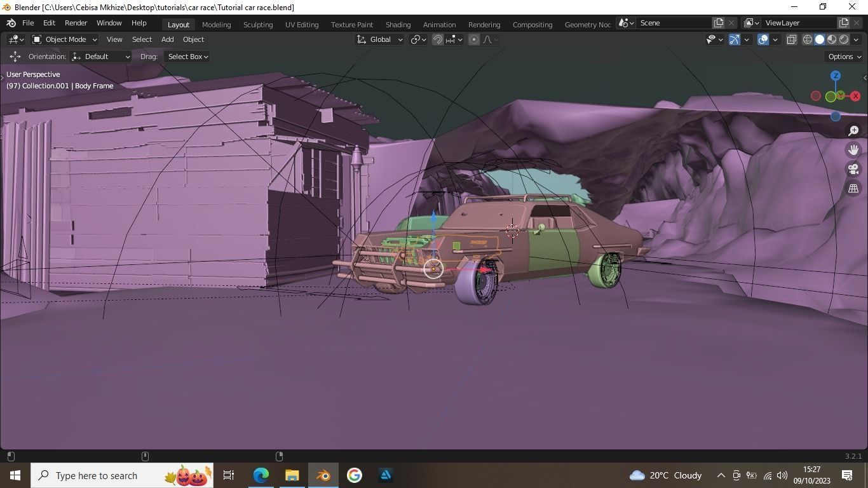This screenshot has height=488, width=868.
Task: Open the viewport Add menu
Action: coord(167,39)
